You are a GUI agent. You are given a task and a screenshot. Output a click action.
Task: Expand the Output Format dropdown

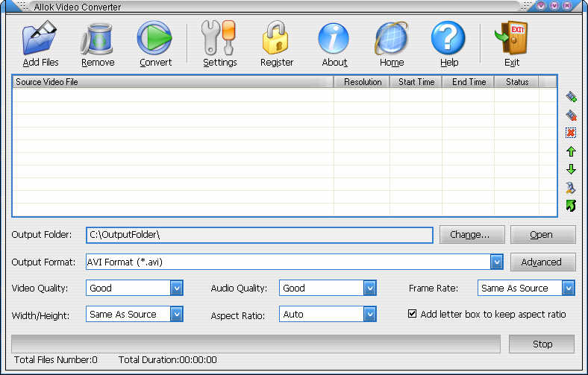tap(496, 262)
